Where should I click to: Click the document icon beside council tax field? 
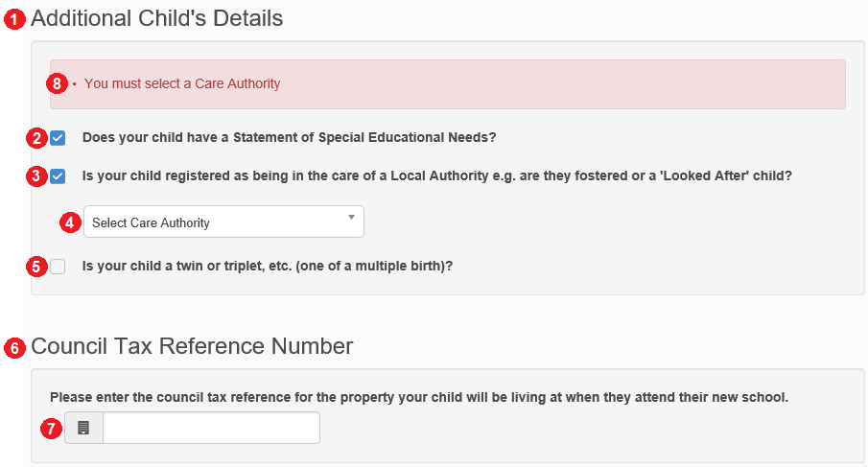click(83, 428)
